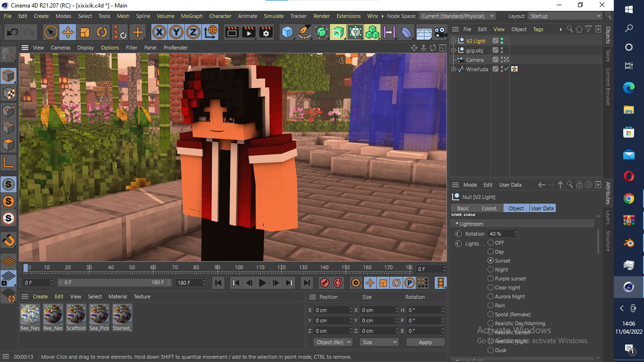644x362 pixels.
Task: Click the Floor environment icon
Action: (424, 32)
